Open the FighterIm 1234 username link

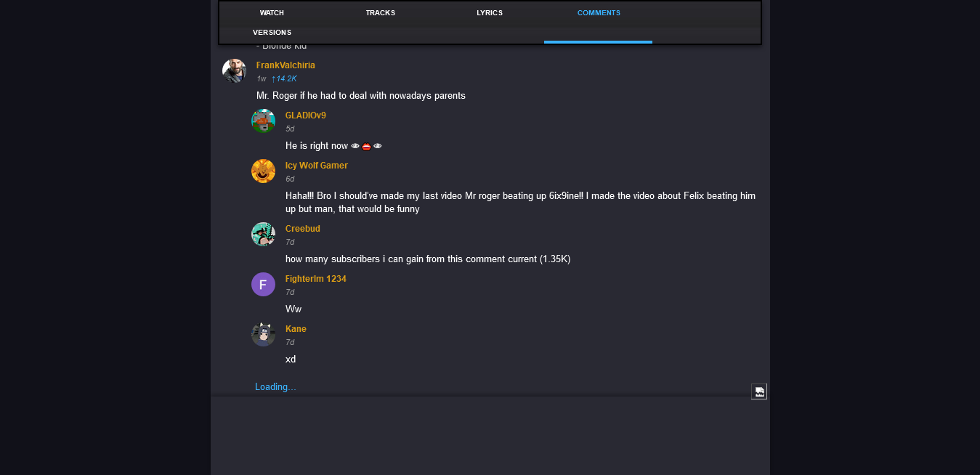[315, 279]
